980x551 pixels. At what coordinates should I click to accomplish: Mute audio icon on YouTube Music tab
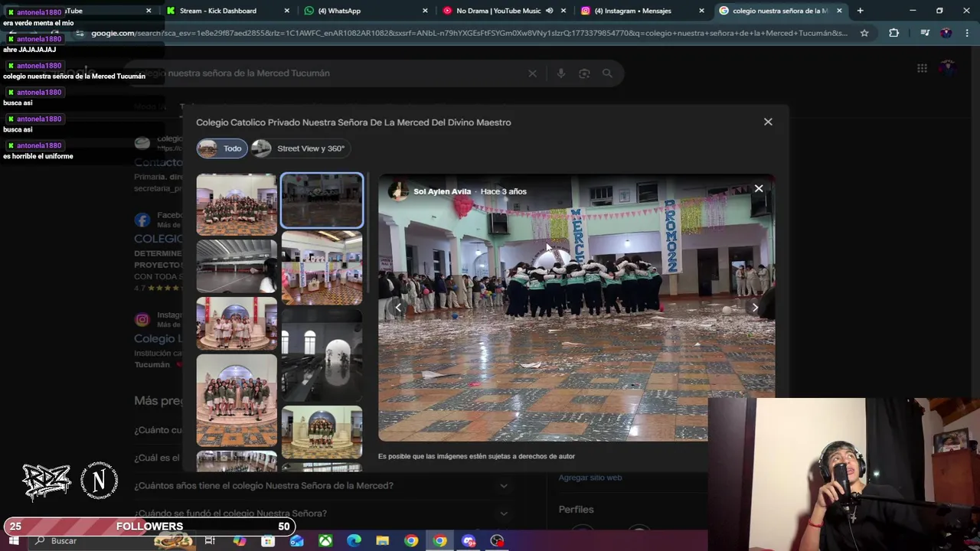549,11
